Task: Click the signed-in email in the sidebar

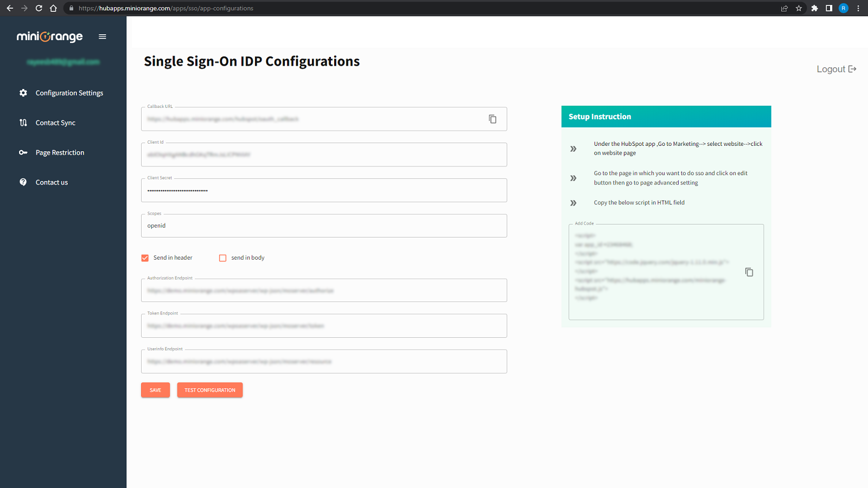Action: [x=63, y=62]
